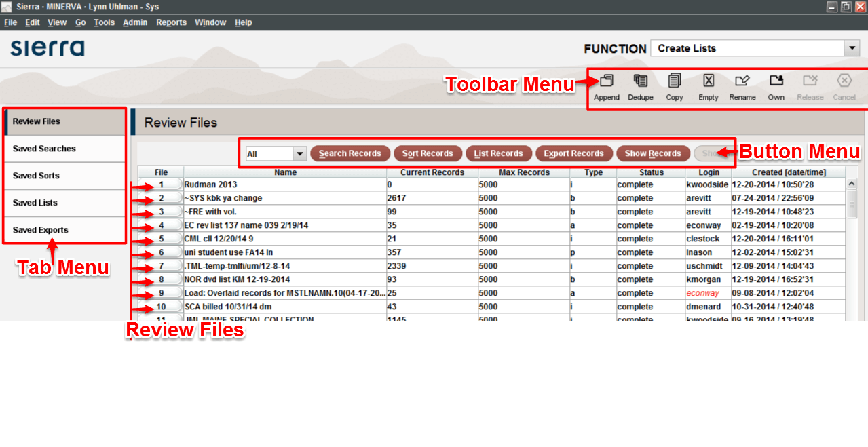The height and width of the screenshot is (447, 868).
Task: Select review file number 6
Action: tap(161, 252)
